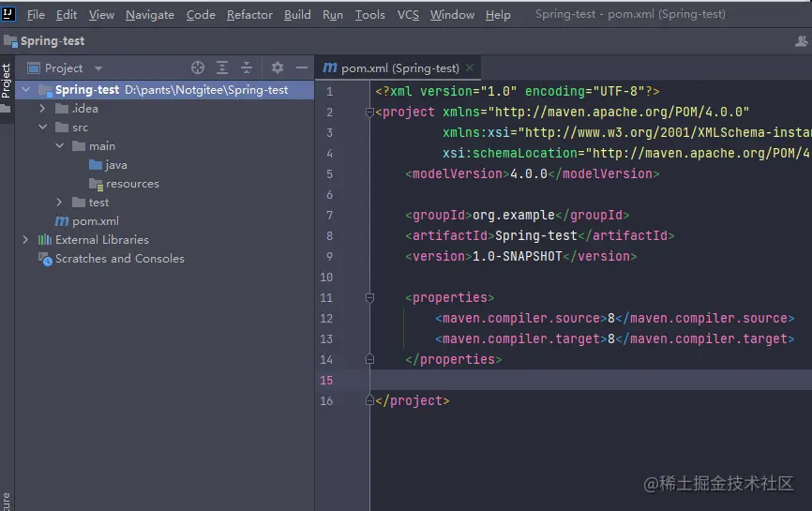The height and width of the screenshot is (511, 812).
Task: Click the Select Opened File crosshair icon
Action: coord(198,68)
